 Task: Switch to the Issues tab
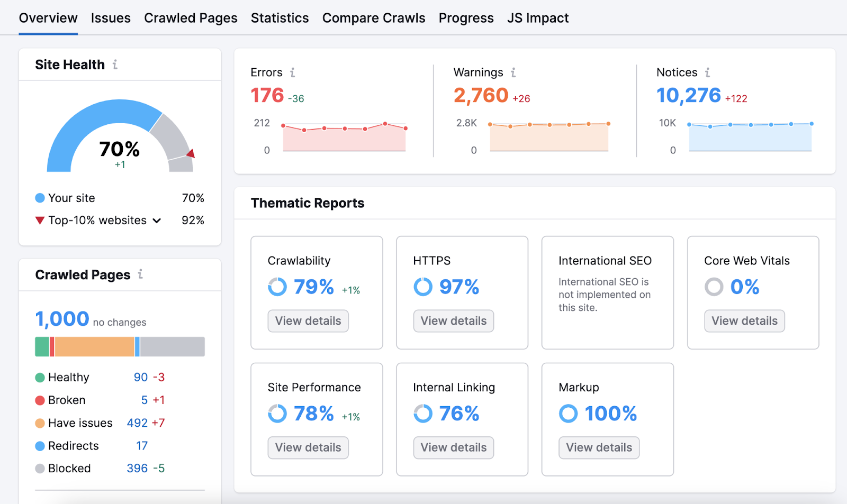[x=111, y=17]
